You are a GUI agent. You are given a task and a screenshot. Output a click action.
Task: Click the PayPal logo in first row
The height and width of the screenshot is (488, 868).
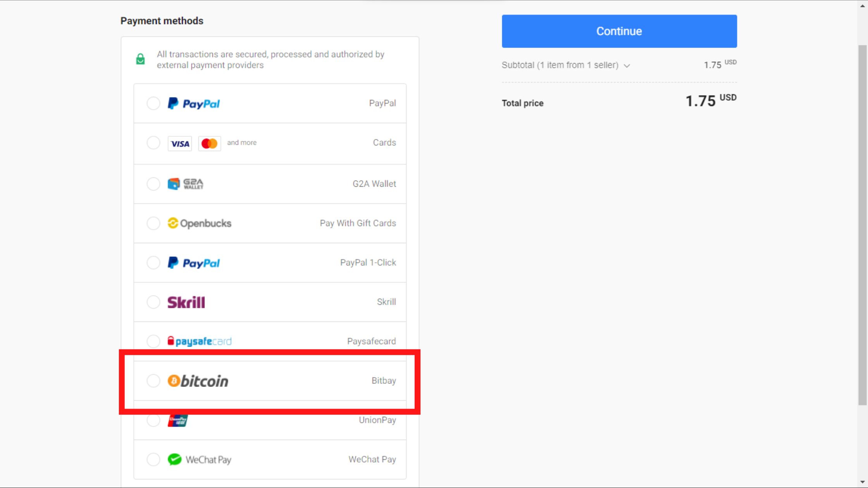194,103
